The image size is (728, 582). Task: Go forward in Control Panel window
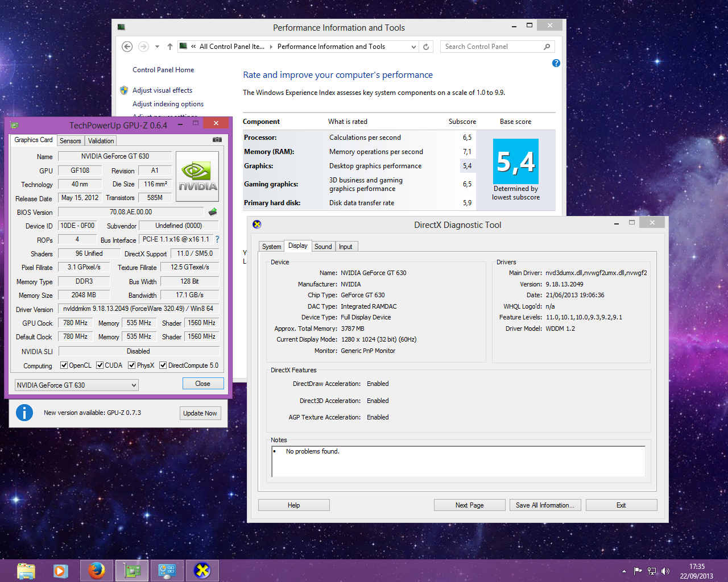pos(143,47)
